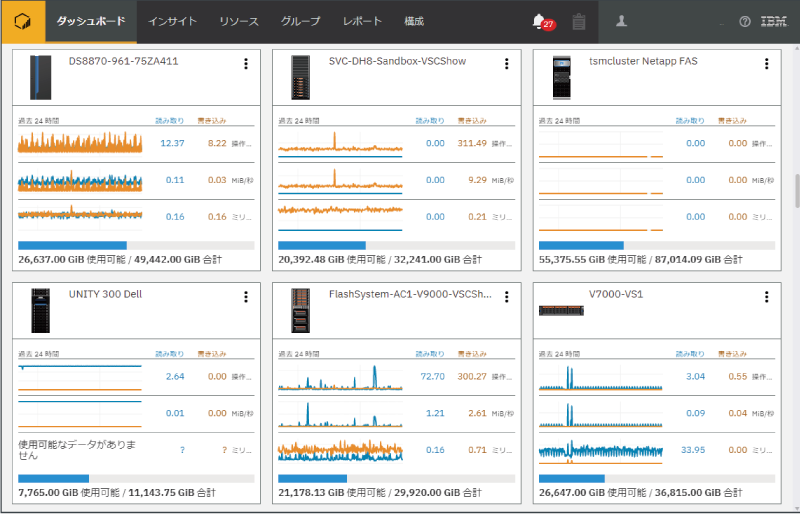The image size is (800, 514).
Task: Click SVC-DH8 write throughput value 9.29
Action: click(x=477, y=180)
